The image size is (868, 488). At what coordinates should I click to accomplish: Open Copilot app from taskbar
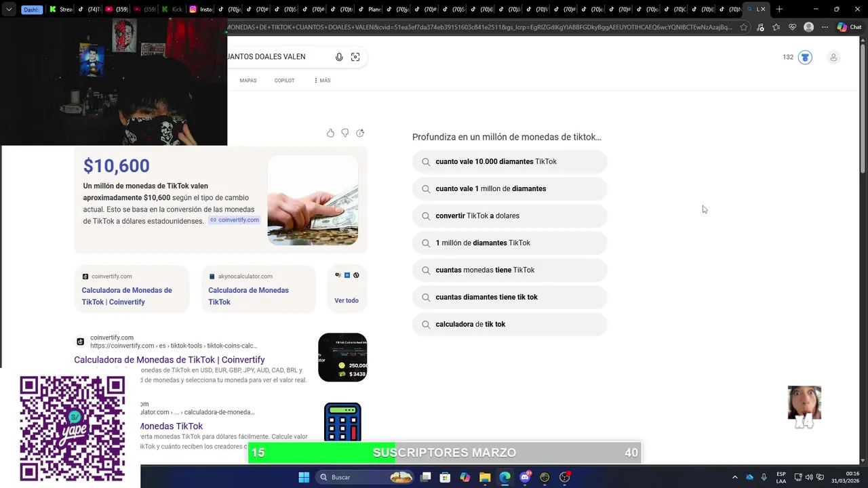(465, 477)
